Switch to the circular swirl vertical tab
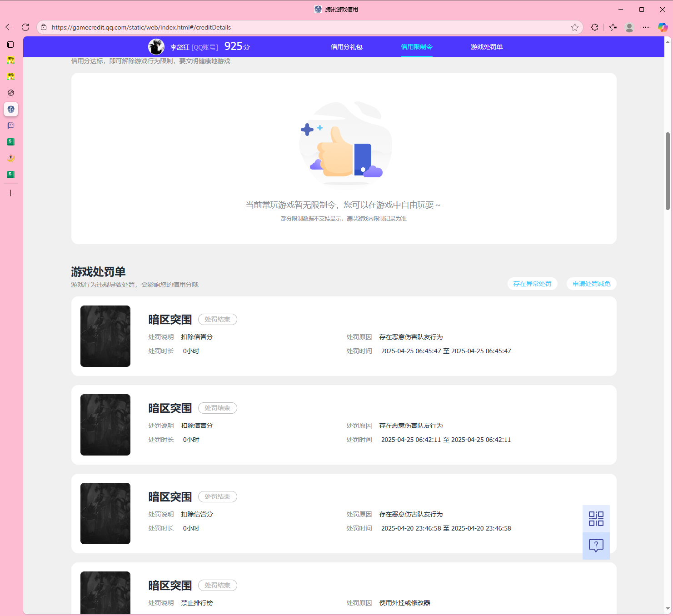This screenshot has width=673, height=616. tap(11, 93)
